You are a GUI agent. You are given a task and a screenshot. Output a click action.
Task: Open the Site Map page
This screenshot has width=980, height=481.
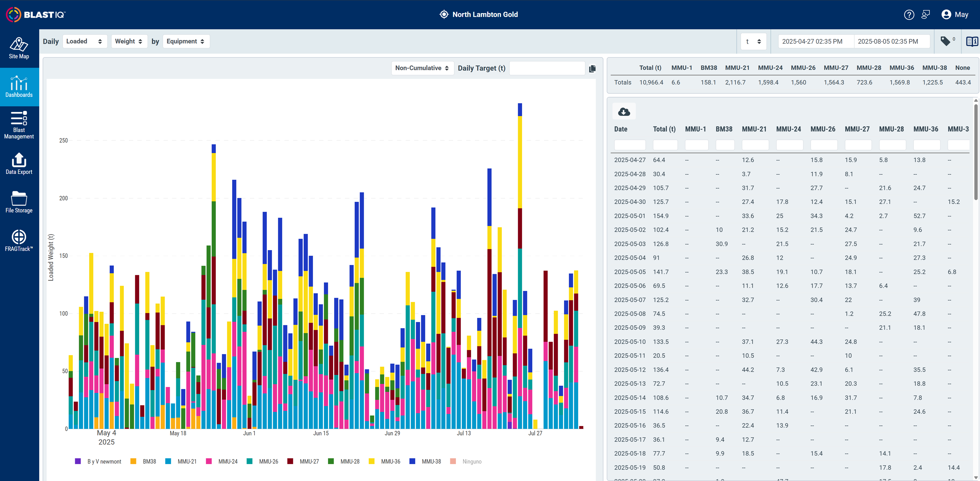click(19, 48)
